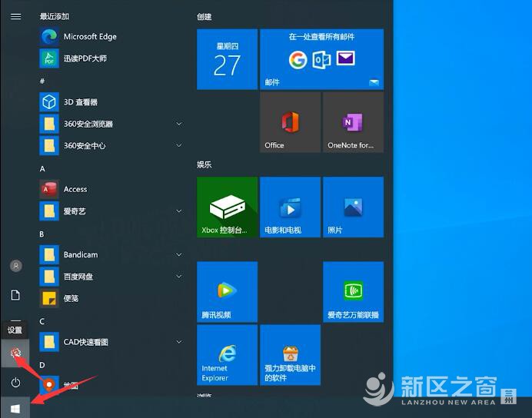Open Microsoft Edge from the app list
Screen dimensions: 532x418
[89, 36]
